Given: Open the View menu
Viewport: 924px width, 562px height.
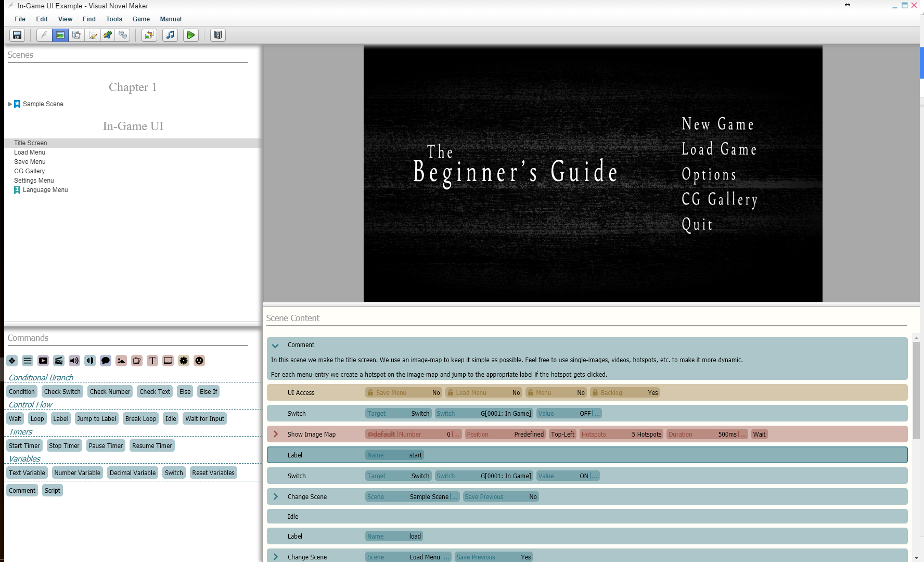Looking at the screenshot, I should (66, 19).
